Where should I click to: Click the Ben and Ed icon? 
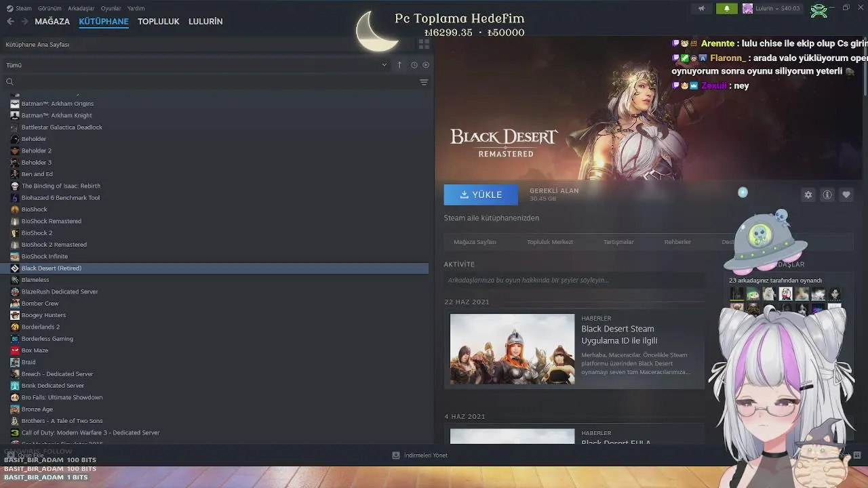[x=15, y=174]
